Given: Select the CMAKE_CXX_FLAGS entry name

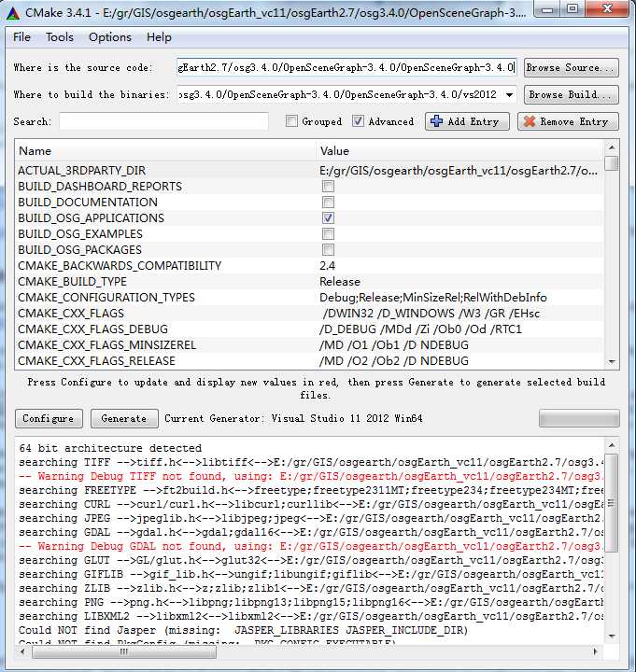Looking at the screenshot, I should click(71, 314).
